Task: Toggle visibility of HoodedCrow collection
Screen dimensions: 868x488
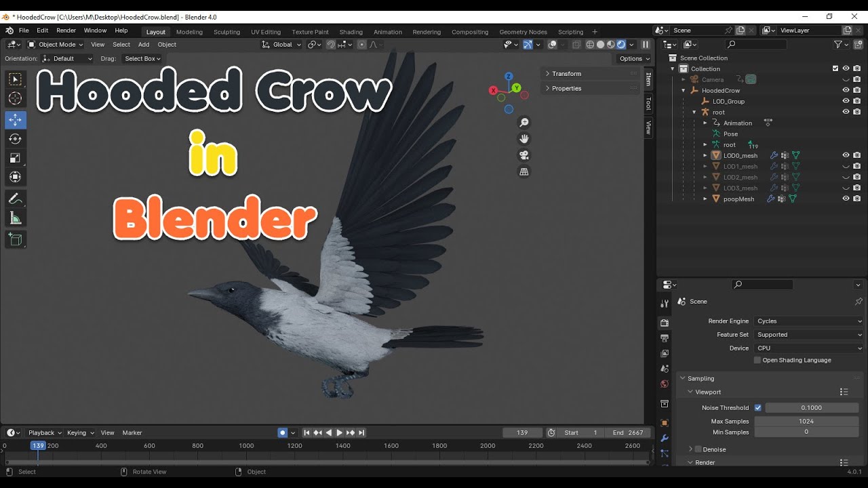Action: (x=846, y=90)
